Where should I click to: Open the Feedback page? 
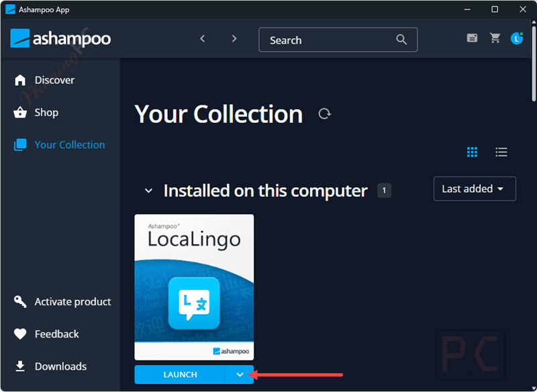pyautogui.click(x=46, y=334)
